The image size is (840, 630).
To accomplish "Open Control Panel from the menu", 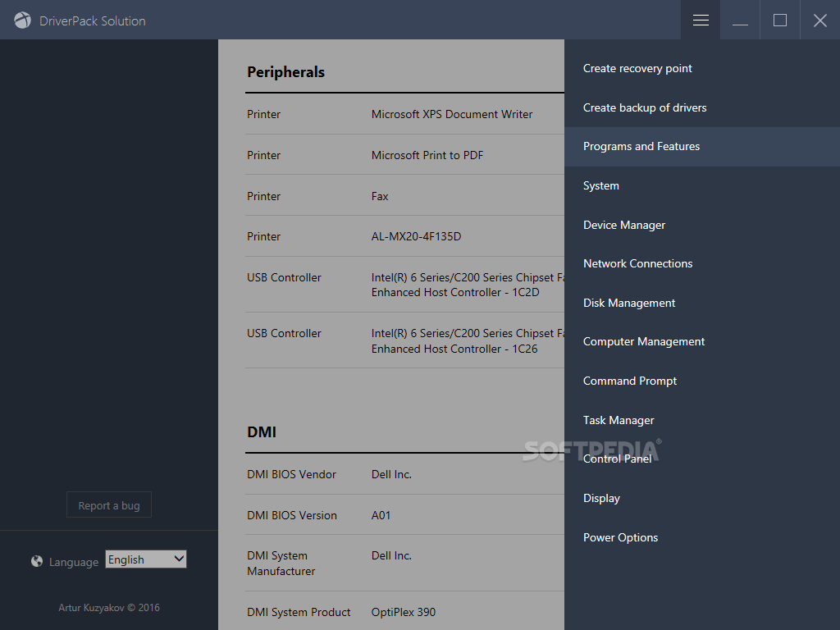I will coord(702,459).
